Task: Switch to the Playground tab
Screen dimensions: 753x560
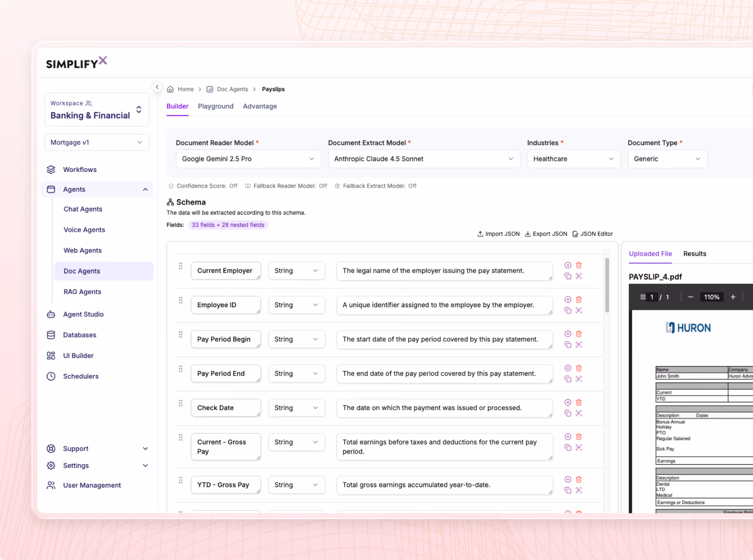Action: pos(216,106)
